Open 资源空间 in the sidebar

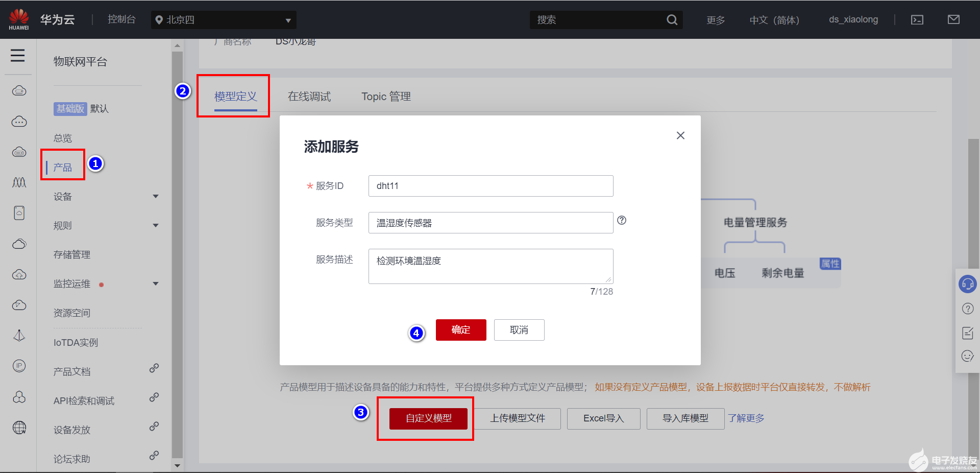point(72,313)
